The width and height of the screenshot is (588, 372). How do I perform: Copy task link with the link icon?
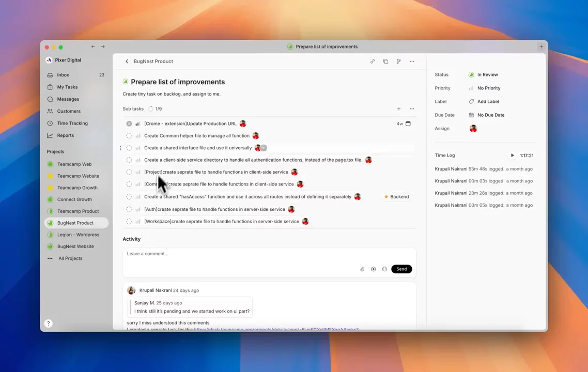(x=373, y=61)
